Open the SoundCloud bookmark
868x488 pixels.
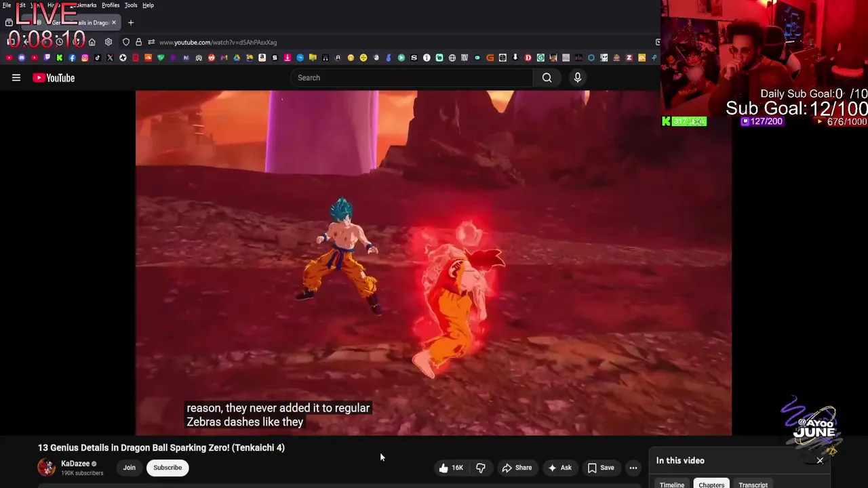point(148,58)
